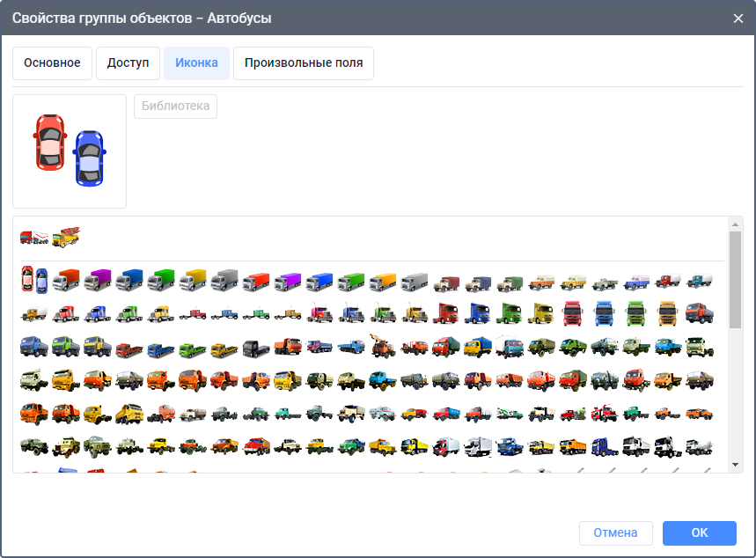Click the icon list scrollbar up arrow
The height and width of the screenshot is (558, 756).
tap(735, 224)
